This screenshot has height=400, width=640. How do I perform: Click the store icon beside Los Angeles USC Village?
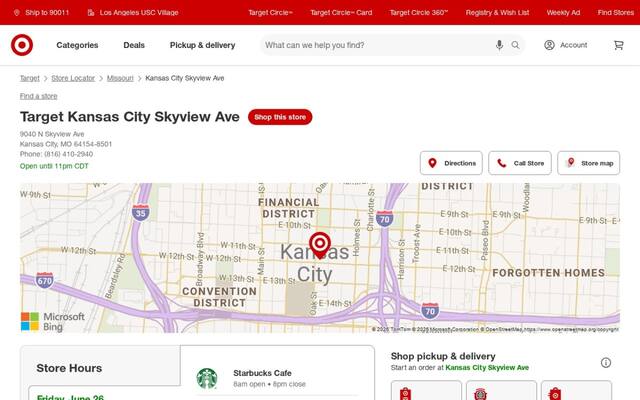pyautogui.click(x=91, y=13)
